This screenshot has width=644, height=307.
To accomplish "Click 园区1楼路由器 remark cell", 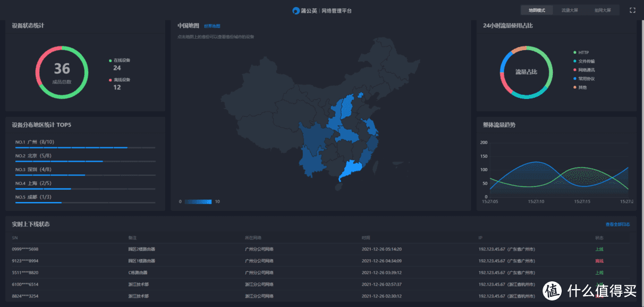I will [x=142, y=261].
